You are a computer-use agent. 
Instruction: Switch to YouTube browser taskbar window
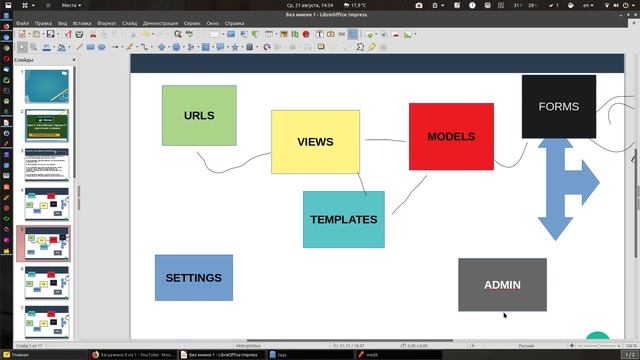click(x=133, y=355)
